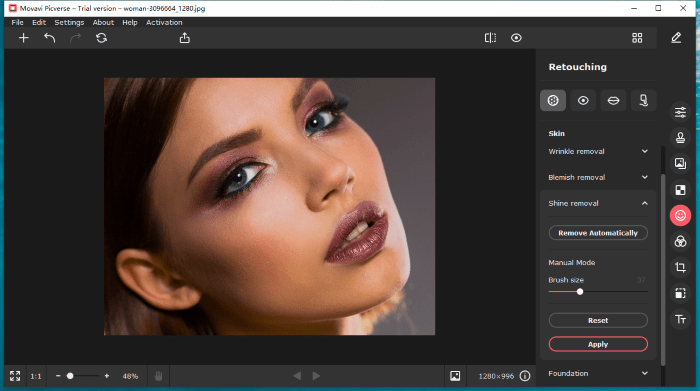This screenshot has height=391, width=700.
Task: Adjust the Brush size slider handle
Action: pyautogui.click(x=579, y=291)
